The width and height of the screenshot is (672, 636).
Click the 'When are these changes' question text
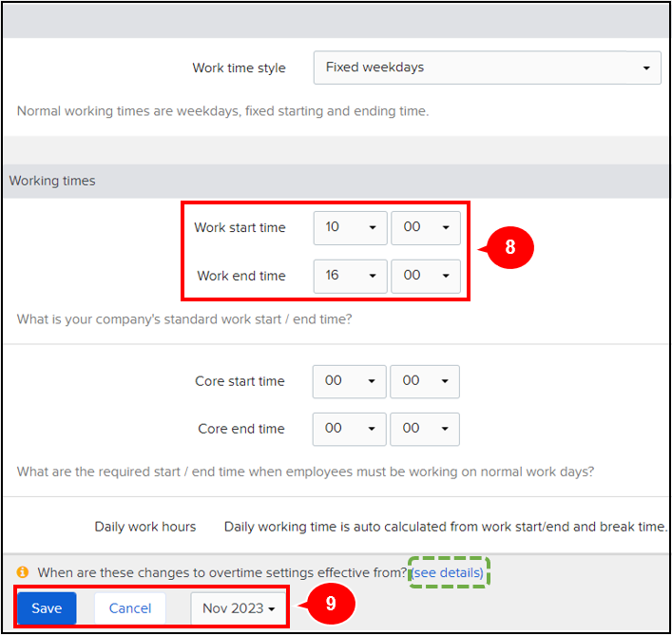222,572
